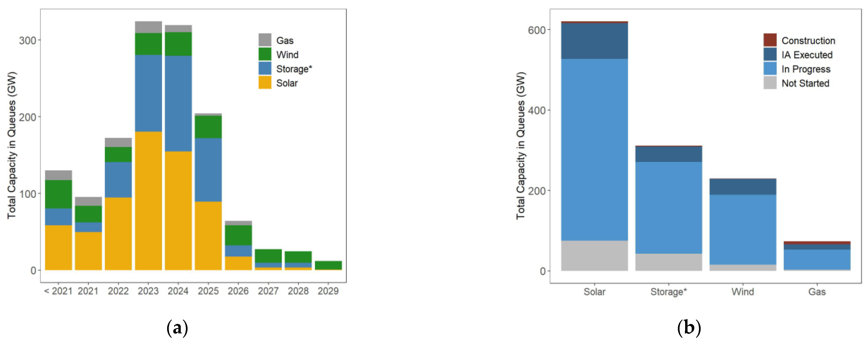Click the 2029 bar in chart a
868x343 pixels.
click(328, 265)
